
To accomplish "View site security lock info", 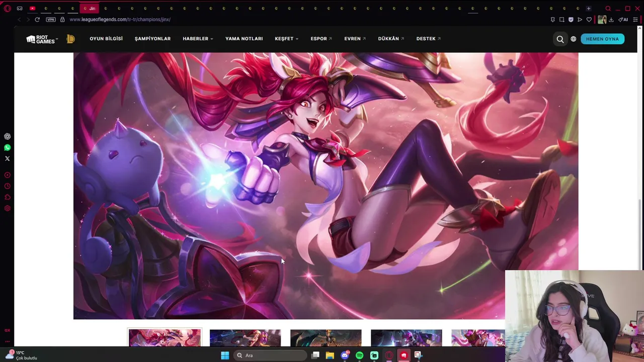I will point(62,20).
